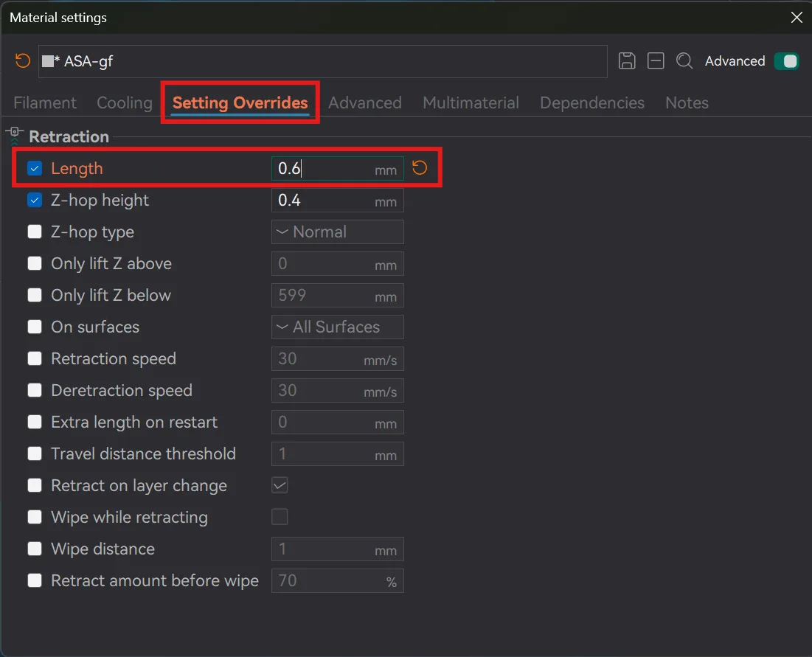812x657 pixels.
Task: Click the Extra length on restart field
Action: click(338, 422)
